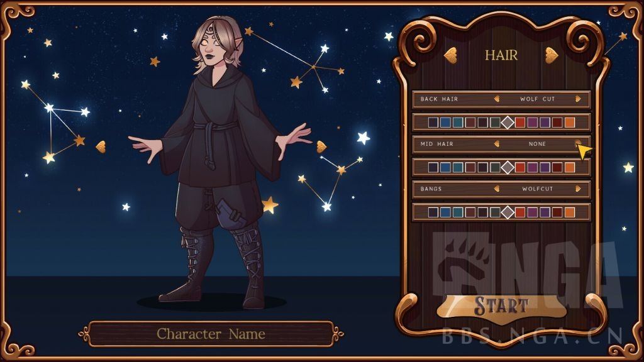Click the Character Name input field
This screenshot has height=362, width=644.
[211, 334]
